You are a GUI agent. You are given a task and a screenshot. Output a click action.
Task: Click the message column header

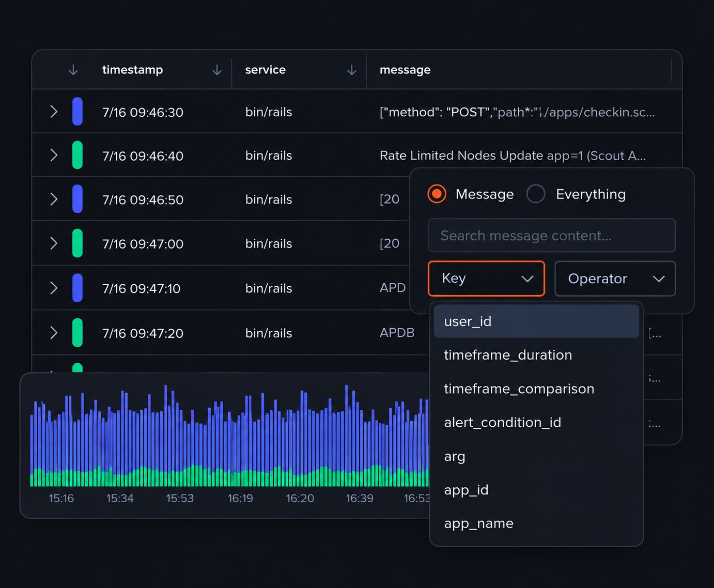405,70
